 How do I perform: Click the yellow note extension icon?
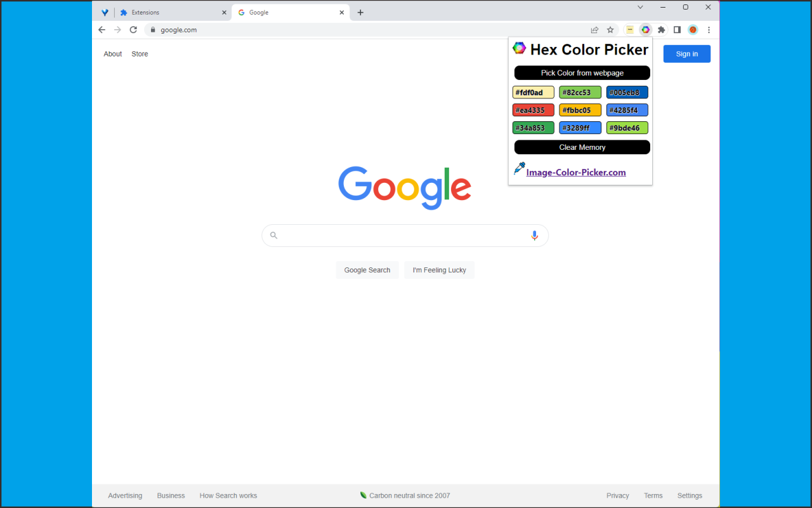point(630,30)
